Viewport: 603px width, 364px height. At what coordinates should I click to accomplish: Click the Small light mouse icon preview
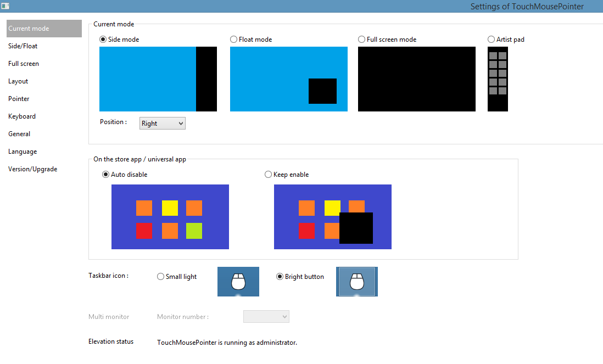(238, 282)
